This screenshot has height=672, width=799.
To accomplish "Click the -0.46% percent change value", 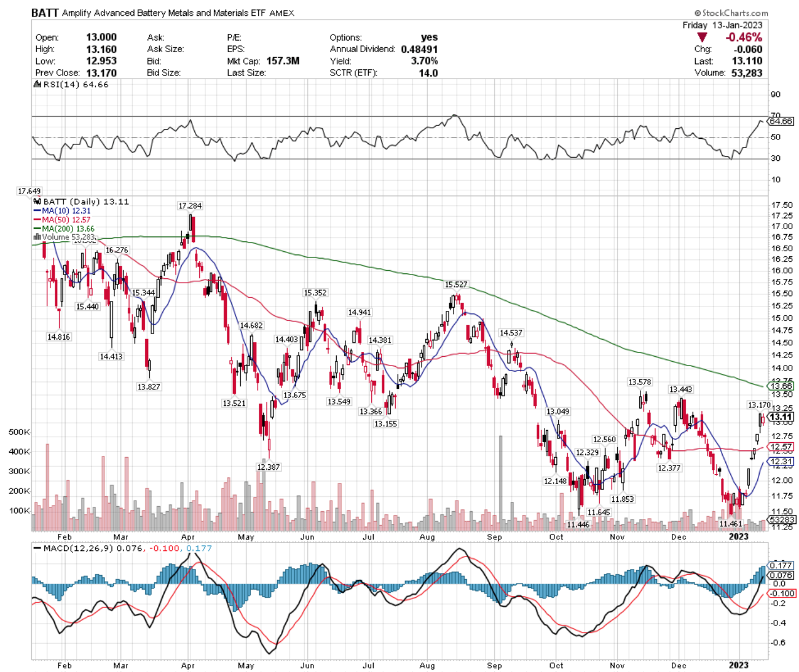I will coord(744,37).
